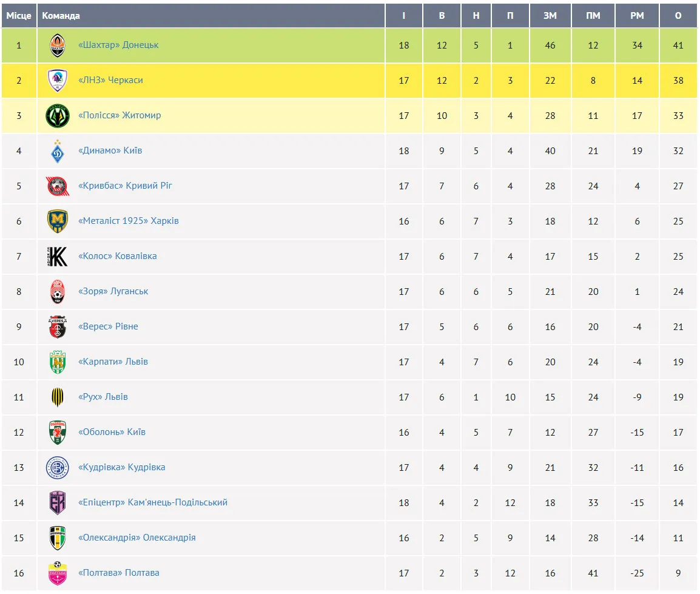Click the Metalist 1925 Kharkiv crest
The height and width of the screenshot is (594, 700).
tap(58, 221)
